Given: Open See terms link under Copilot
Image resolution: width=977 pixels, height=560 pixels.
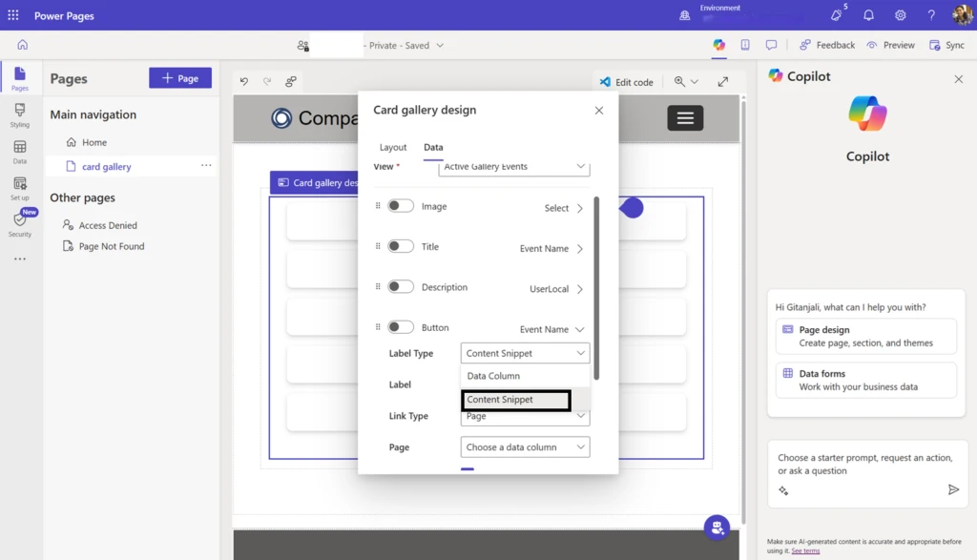Looking at the screenshot, I should tap(804, 550).
